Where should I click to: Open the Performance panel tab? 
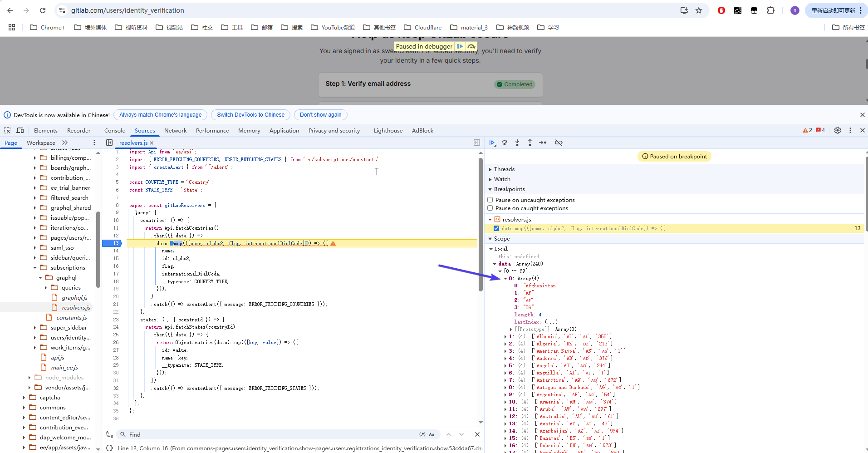[x=212, y=130]
